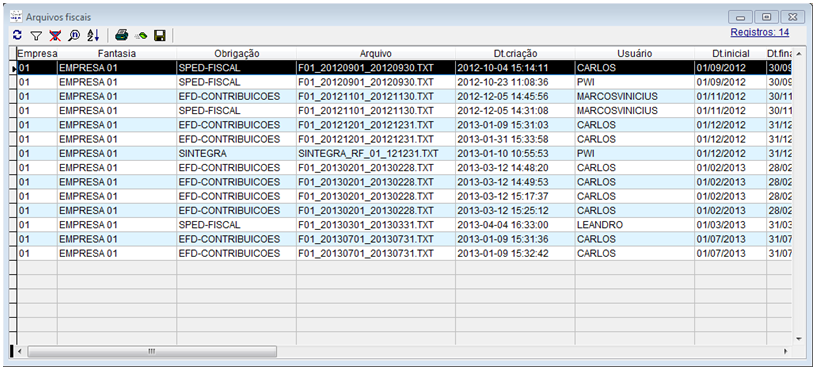Select row created 2012-10-23 11:08:36
Viewport: 815px width, 370px height.
[404, 82]
